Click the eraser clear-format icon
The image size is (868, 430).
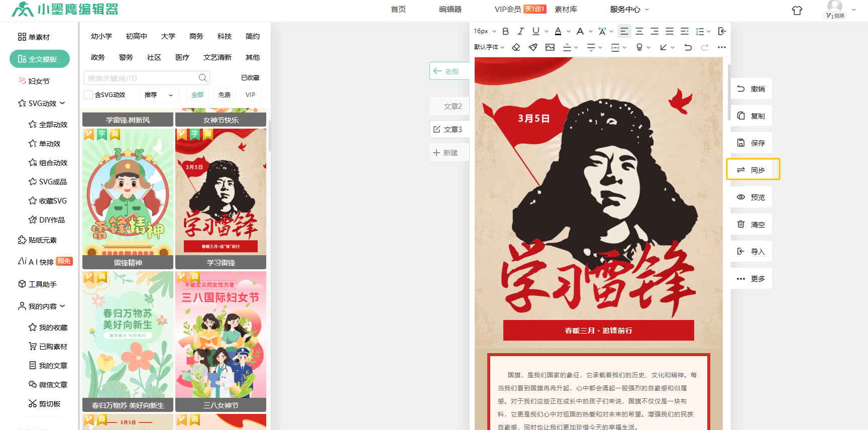516,47
